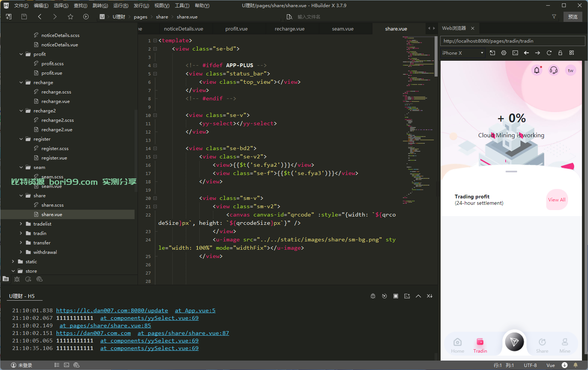Open the browser settings gear icon
The image size is (588, 370).
(504, 53)
